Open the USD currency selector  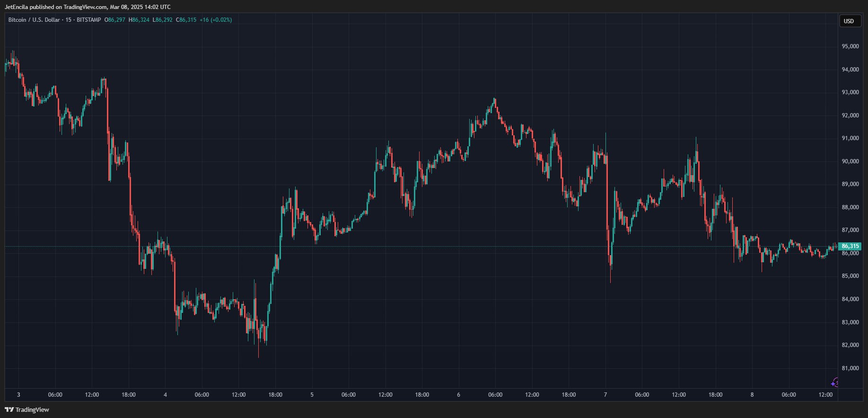(849, 21)
